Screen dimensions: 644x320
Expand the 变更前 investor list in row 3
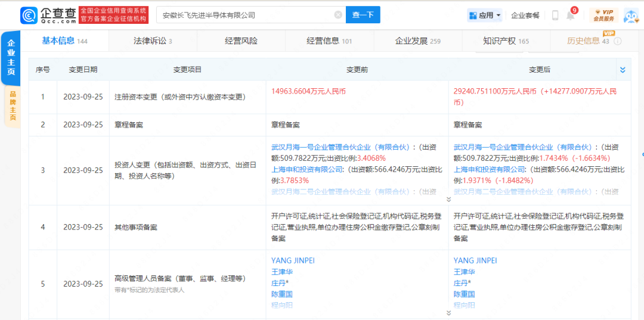click(448, 200)
